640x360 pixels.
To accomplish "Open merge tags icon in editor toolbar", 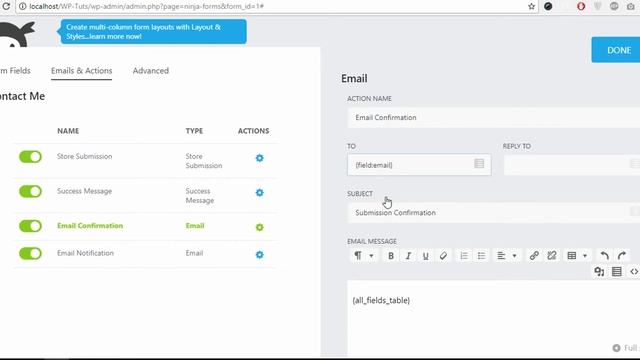I will tap(617, 271).
